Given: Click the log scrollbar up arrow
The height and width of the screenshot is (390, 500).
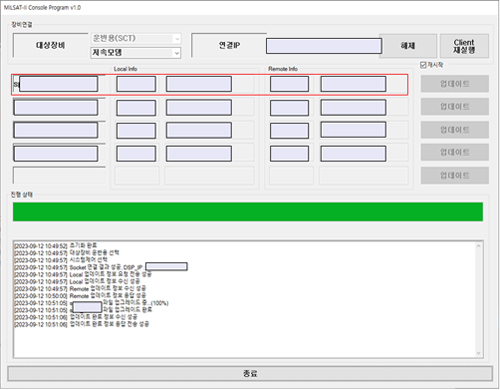Looking at the screenshot, I should (478, 246).
